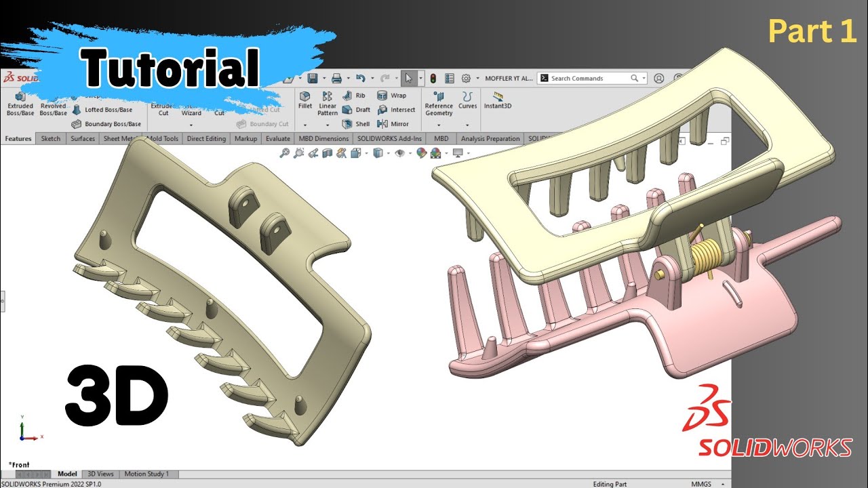Click the Linear Pattern tool

[x=328, y=103]
